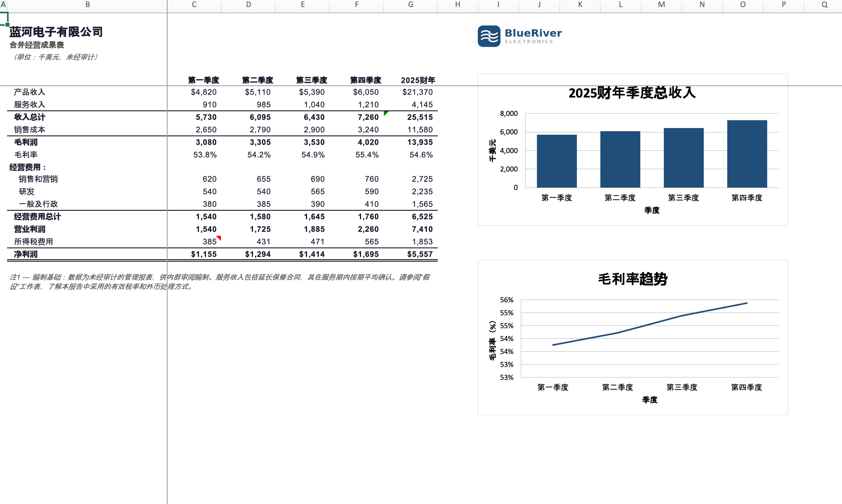The image size is (842, 504).
Task: Click the 销售和营销 row label
Action: pyautogui.click(x=38, y=179)
